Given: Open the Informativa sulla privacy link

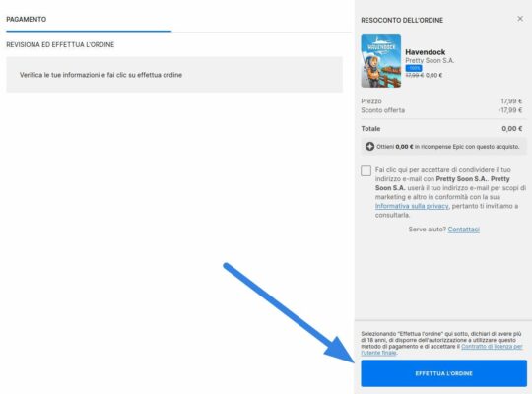Looking at the screenshot, I should pyautogui.click(x=412, y=206).
